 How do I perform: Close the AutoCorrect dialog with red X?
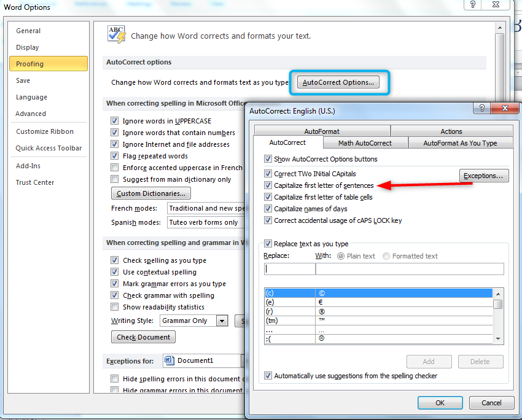(505, 108)
